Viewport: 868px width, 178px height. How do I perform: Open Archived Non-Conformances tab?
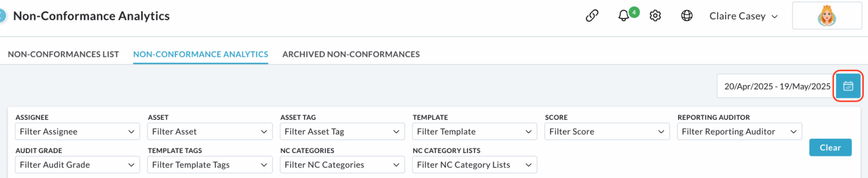(x=351, y=54)
